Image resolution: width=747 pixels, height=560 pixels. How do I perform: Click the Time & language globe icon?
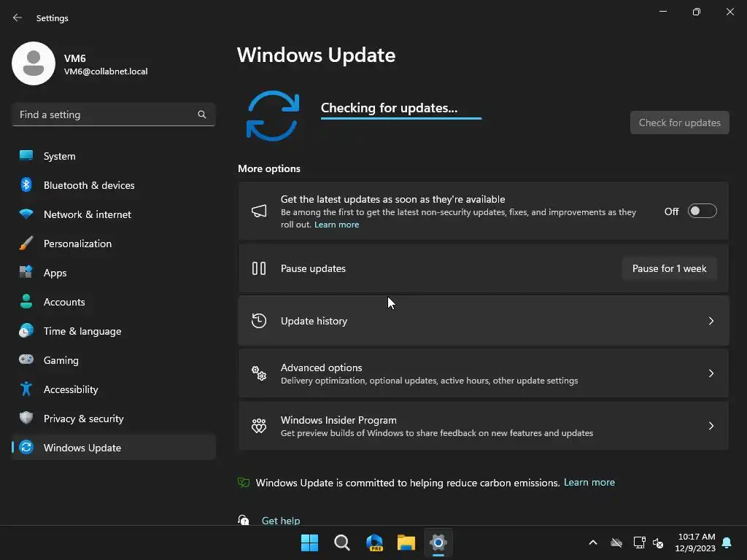[26, 330]
